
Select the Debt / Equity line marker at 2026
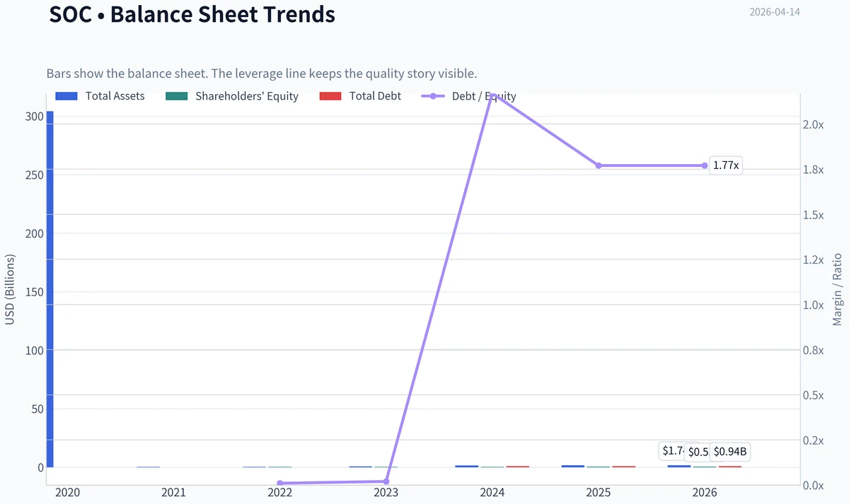pyautogui.click(x=705, y=165)
